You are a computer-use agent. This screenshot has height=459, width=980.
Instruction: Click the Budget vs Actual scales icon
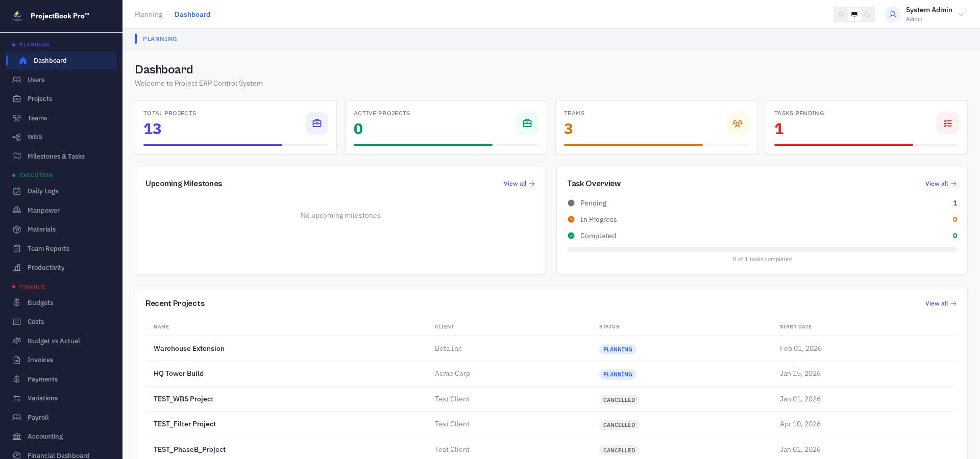pyautogui.click(x=17, y=341)
